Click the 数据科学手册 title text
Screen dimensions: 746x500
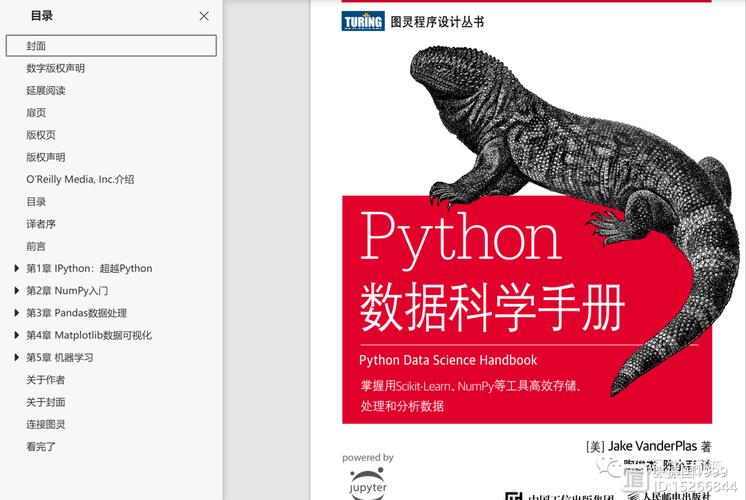(x=492, y=307)
